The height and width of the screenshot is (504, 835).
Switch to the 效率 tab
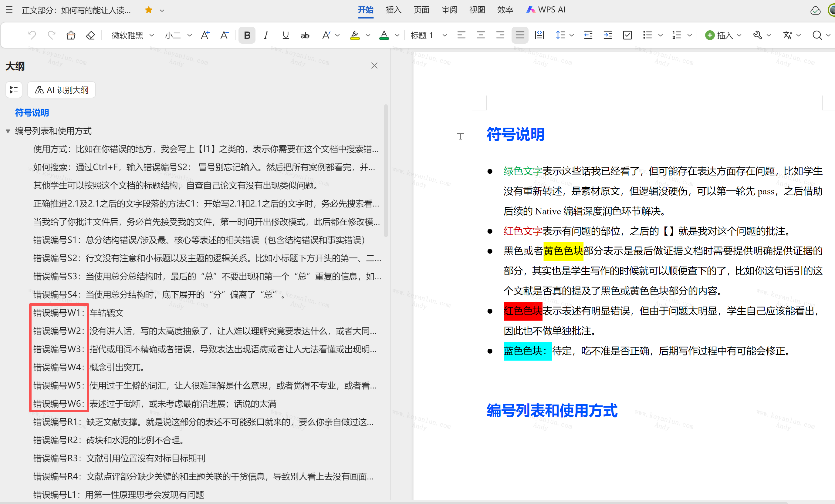tap(505, 10)
